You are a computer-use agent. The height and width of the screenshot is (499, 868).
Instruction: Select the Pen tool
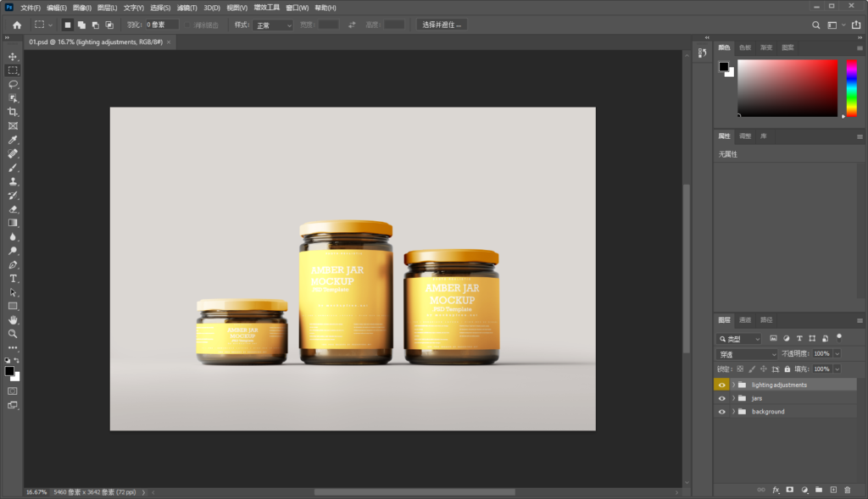(13, 264)
